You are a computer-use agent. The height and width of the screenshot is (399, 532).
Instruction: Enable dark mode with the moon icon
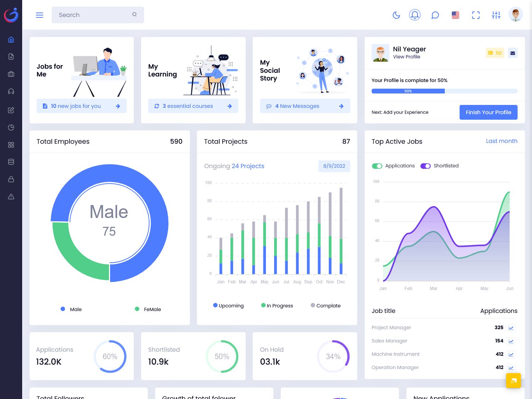pos(396,15)
